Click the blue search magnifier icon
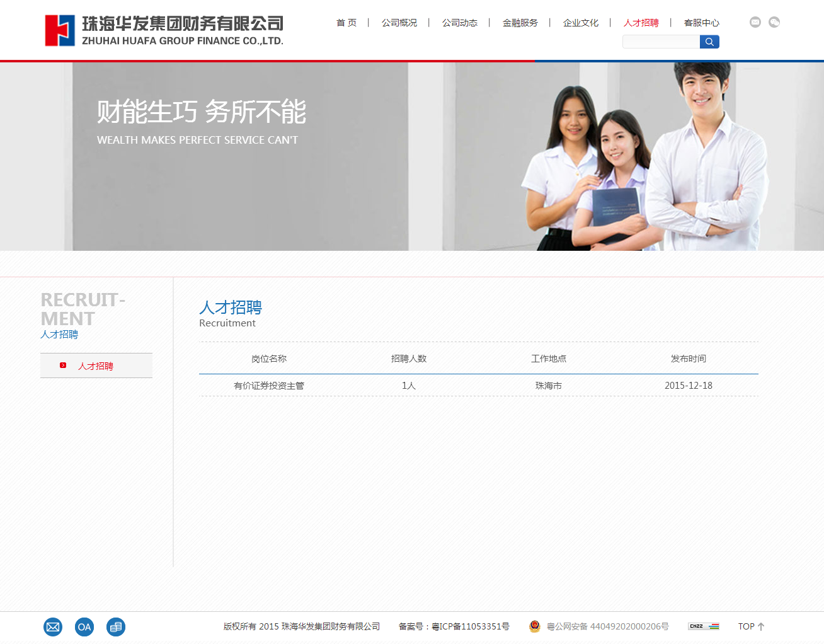The width and height of the screenshot is (824, 644). coord(709,41)
